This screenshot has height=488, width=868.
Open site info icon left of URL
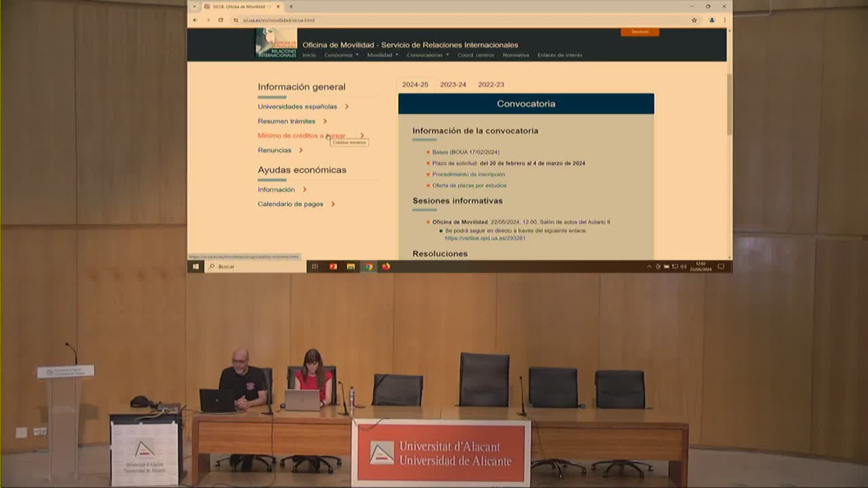(236, 20)
